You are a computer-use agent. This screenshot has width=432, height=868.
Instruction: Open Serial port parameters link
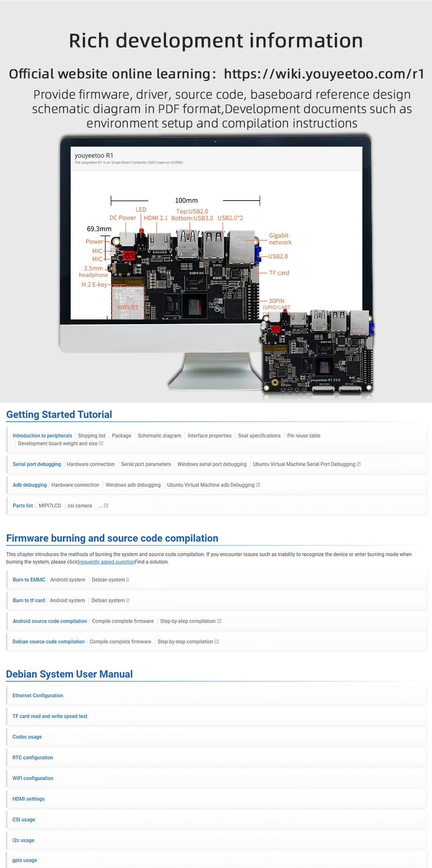coord(146,464)
